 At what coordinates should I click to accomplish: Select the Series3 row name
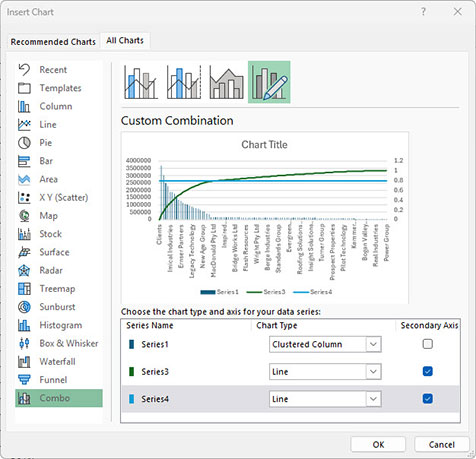[x=155, y=372]
